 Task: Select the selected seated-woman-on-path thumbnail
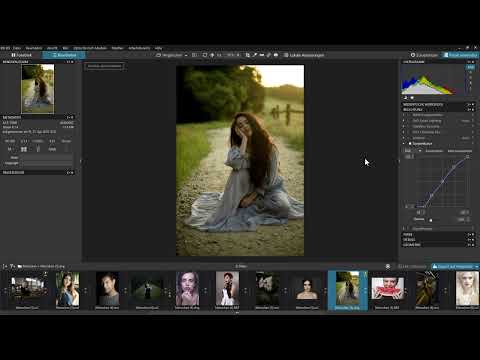(x=347, y=289)
